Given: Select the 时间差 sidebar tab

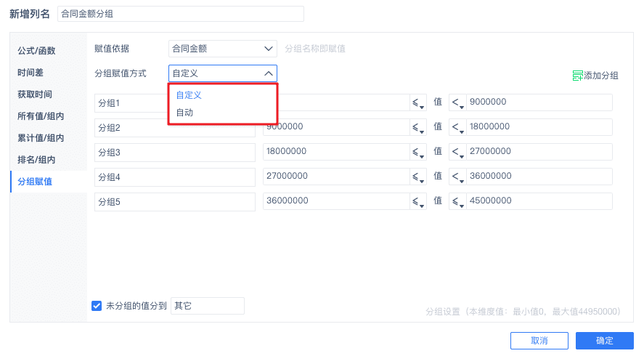Looking at the screenshot, I should point(30,73).
